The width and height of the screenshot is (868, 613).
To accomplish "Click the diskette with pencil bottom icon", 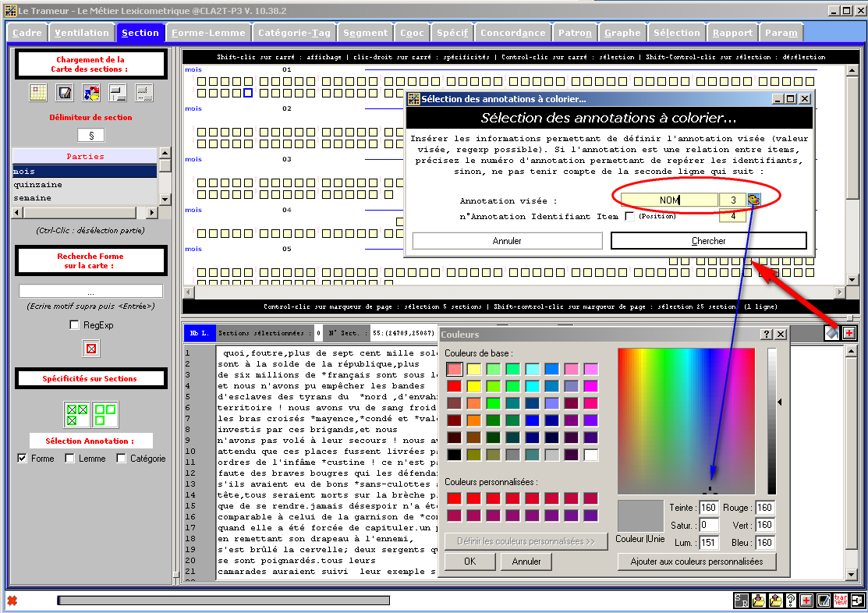I will 824,601.
